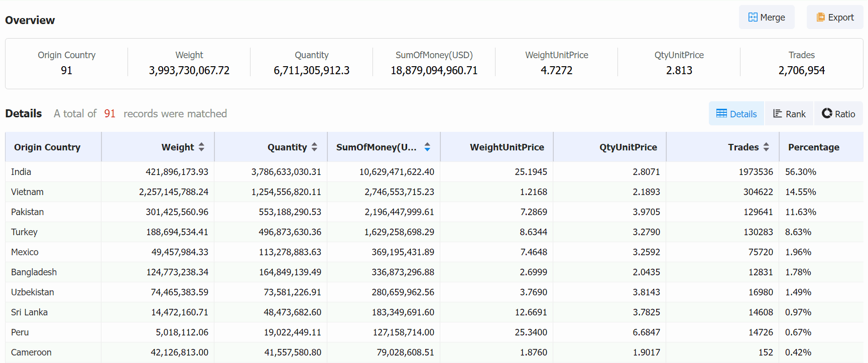
Task: Click Peru's QtyUnitPrice 6.6847
Action: pos(646,332)
